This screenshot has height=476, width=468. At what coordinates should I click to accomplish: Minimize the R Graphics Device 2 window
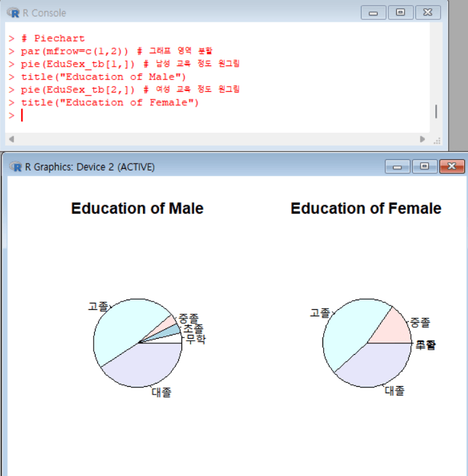pyautogui.click(x=397, y=167)
